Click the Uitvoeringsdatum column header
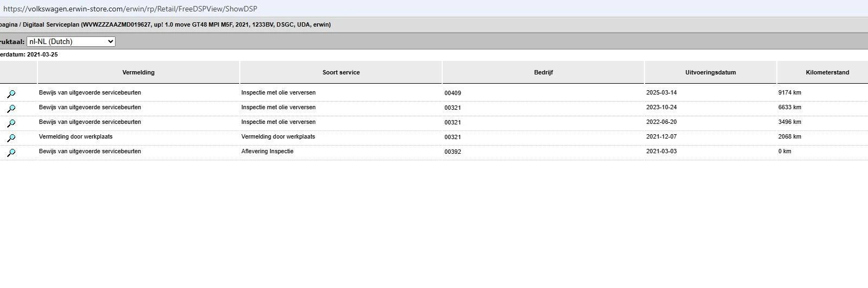Viewport: 868px width, 288px height. (710, 72)
